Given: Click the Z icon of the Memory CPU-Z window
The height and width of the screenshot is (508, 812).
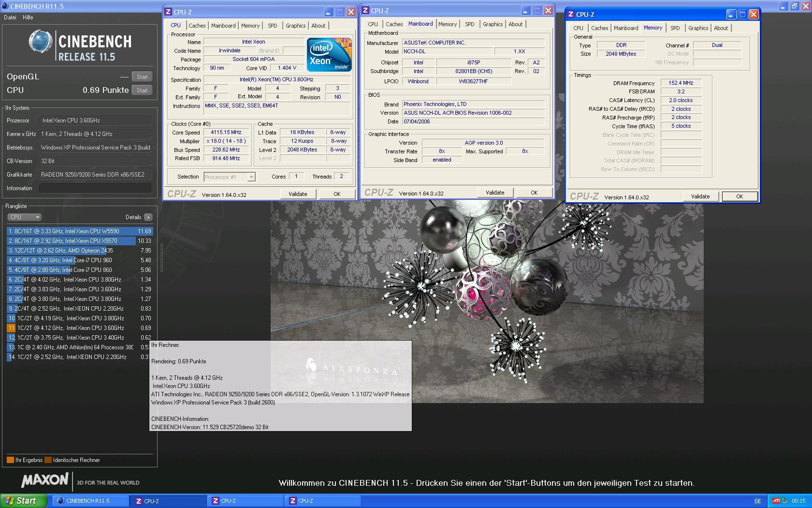Looking at the screenshot, I should [571, 15].
